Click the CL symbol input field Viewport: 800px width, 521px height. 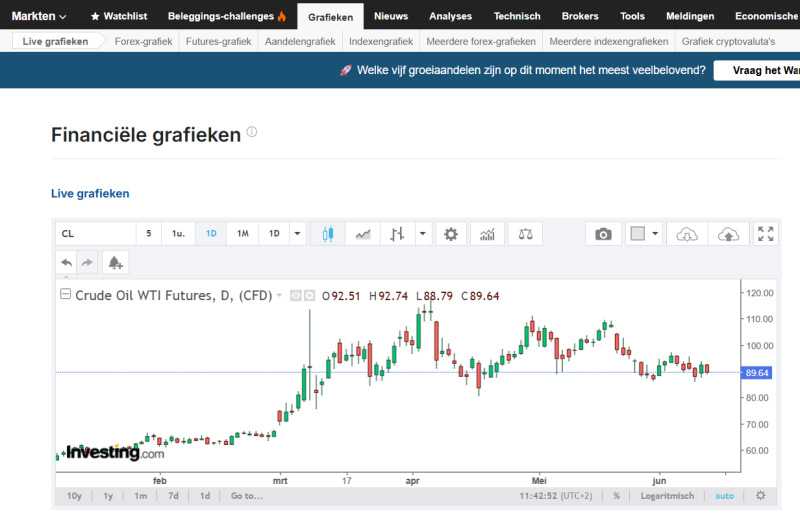tap(95, 234)
